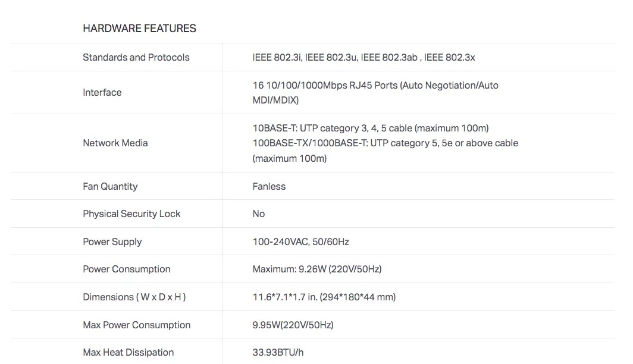Select the Fanless value text
The height and width of the screenshot is (364, 633).
[x=269, y=186]
